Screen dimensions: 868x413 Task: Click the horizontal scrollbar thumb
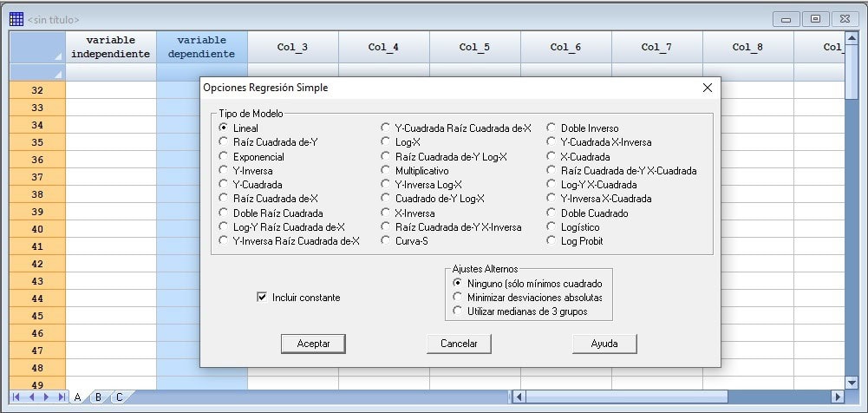624,397
